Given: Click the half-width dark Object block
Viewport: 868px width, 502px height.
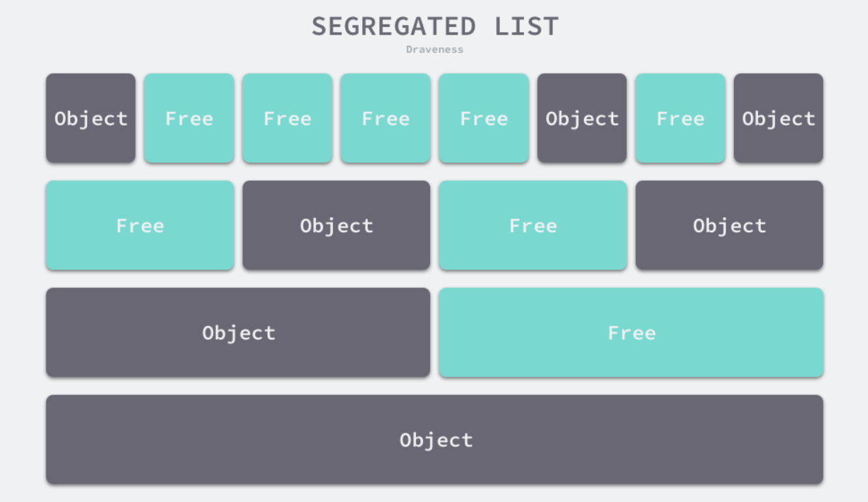Looking at the screenshot, I should coord(238,333).
